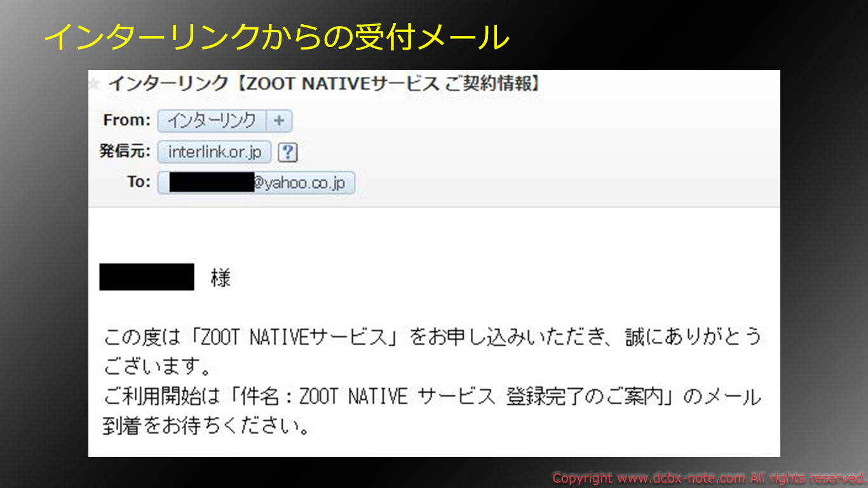Click the interlink.or.jp sender domain chip
Image resolution: width=868 pixels, height=488 pixels.
coord(215,152)
